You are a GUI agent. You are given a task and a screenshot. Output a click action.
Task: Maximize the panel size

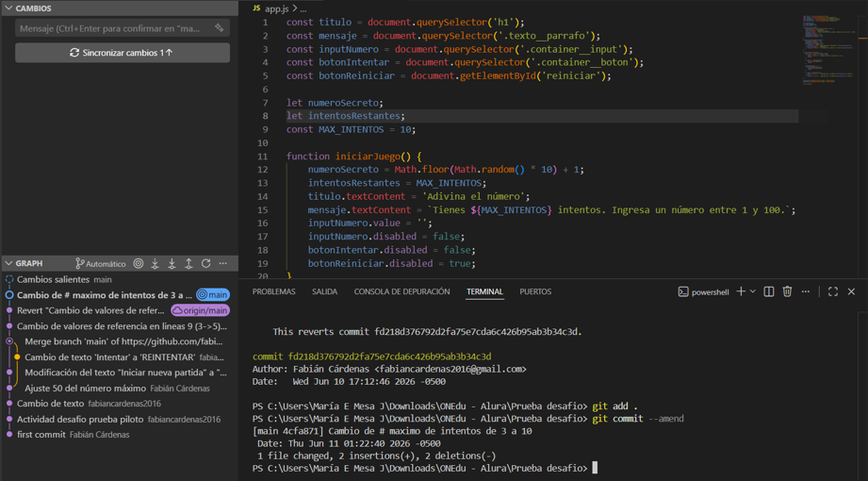point(832,291)
